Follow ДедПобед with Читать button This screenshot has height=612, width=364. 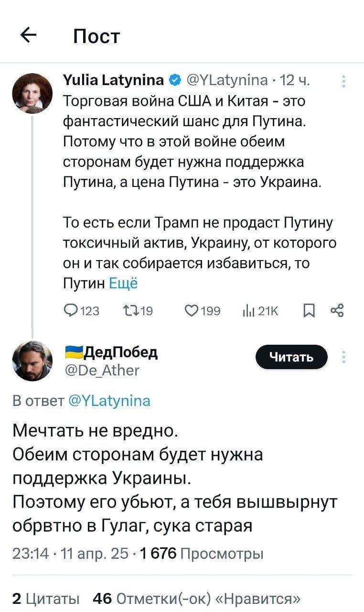291,357
